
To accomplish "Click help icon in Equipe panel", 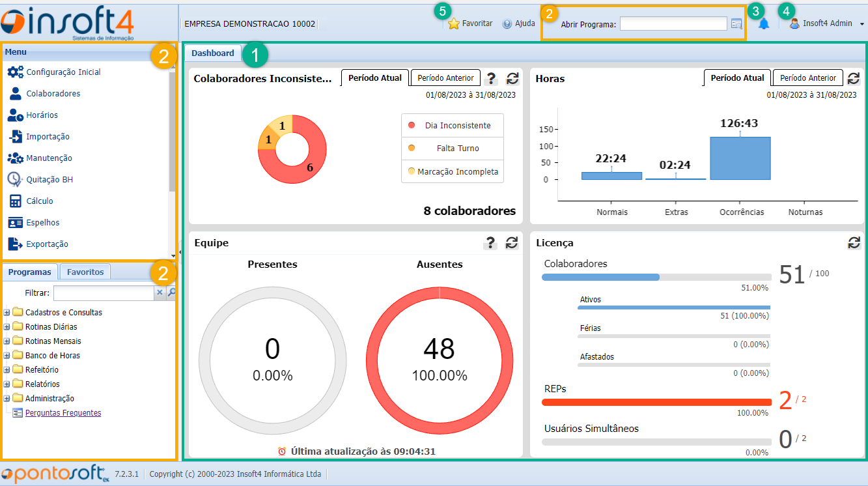I will click(491, 243).
